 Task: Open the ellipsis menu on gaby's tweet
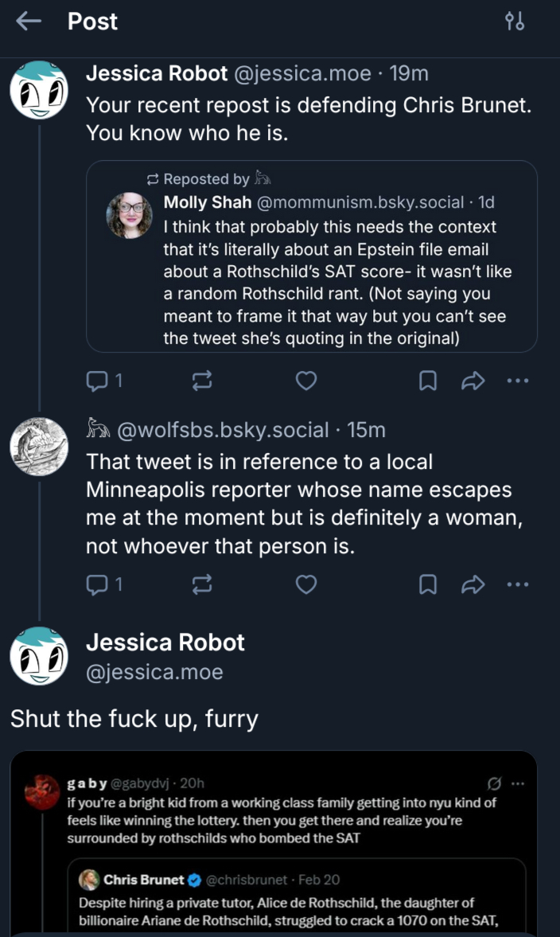pos(518,783)
